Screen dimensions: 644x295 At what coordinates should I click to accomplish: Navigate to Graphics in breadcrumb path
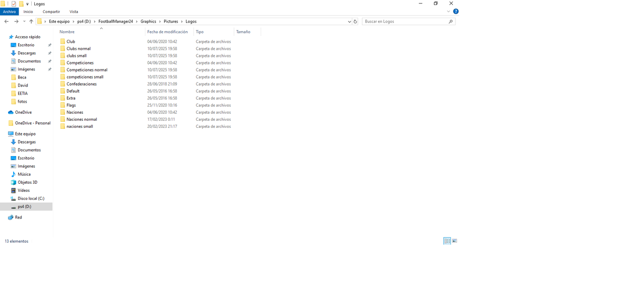pyautogui.click(x=148, y=22)
